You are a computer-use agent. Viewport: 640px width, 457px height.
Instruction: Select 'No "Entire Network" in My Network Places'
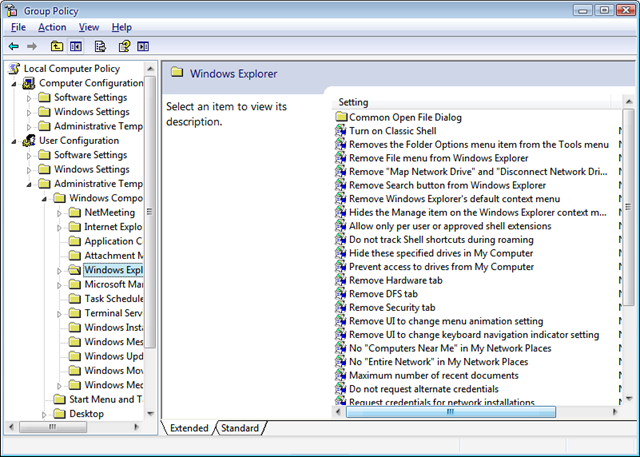tap(438, 362)
